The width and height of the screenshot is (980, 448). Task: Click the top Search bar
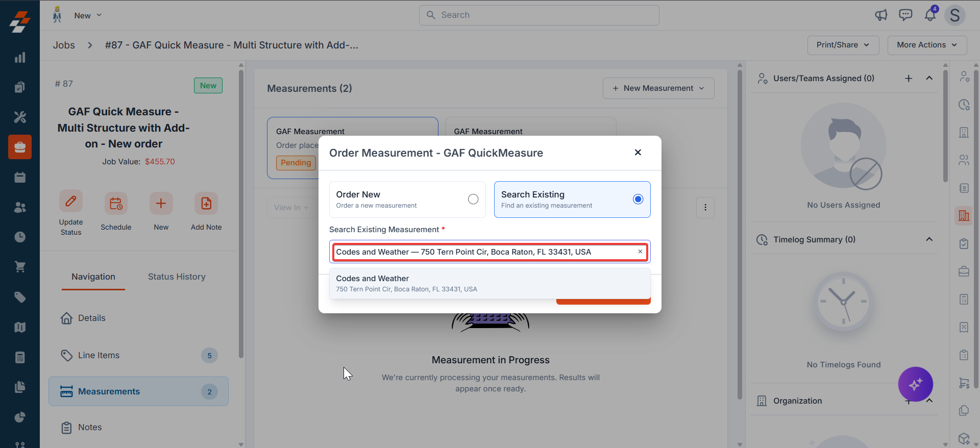coord(539,15)
